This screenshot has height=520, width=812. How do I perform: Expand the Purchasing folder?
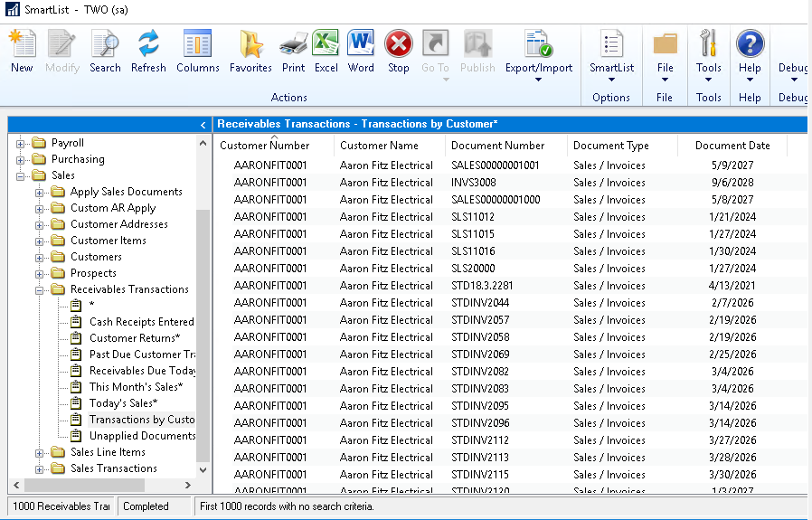tap(20, 159)
